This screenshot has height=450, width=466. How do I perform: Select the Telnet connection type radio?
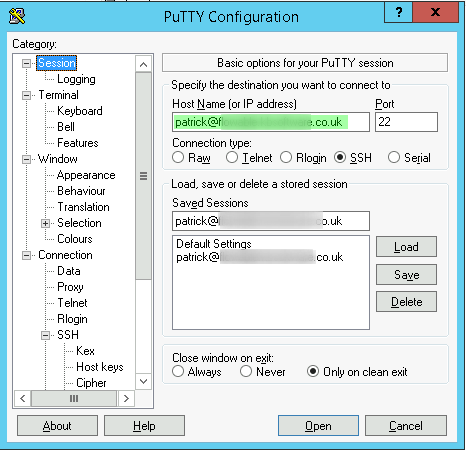232,157
